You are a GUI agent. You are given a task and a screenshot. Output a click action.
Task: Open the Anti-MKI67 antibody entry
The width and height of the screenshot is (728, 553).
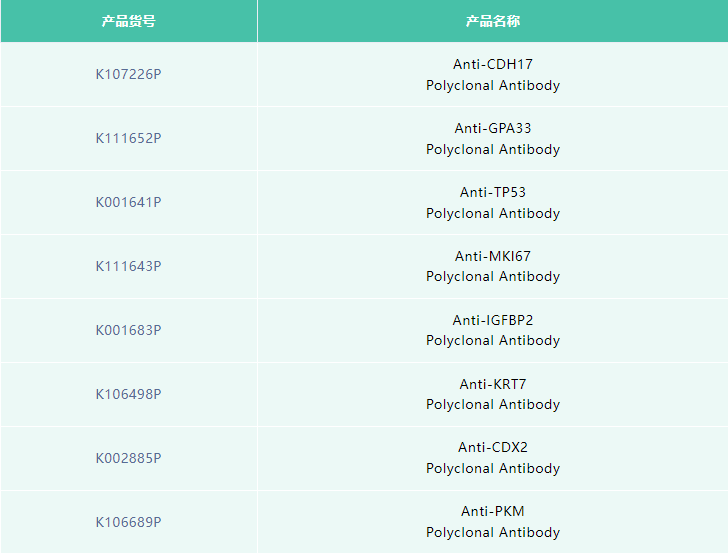pos(492,256)
